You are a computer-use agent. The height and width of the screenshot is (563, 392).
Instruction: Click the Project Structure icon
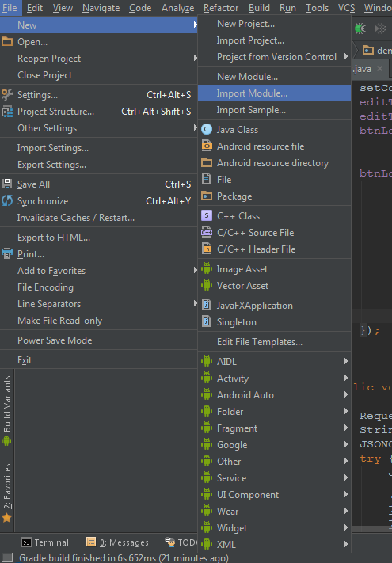coord(7,112)
